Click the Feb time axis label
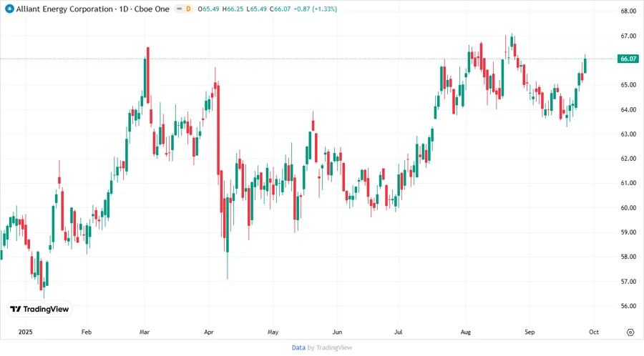The height and width of the screenshot is (356, 644). pos(87,332)
